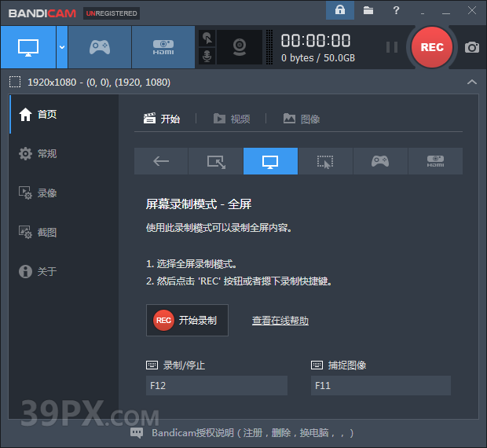
Task: Click the 捕捉图像 hotkey field showing F11
Action: (x=381, y=386)
